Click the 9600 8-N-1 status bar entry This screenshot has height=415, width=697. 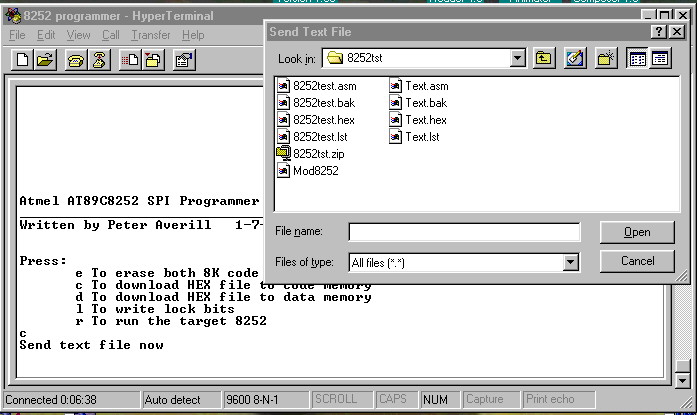(266, 399)
